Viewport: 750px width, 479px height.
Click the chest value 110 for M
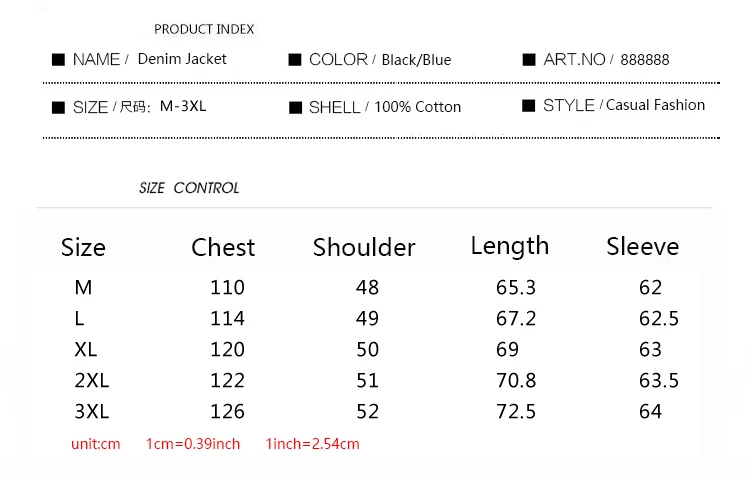[x=228, y=288]
